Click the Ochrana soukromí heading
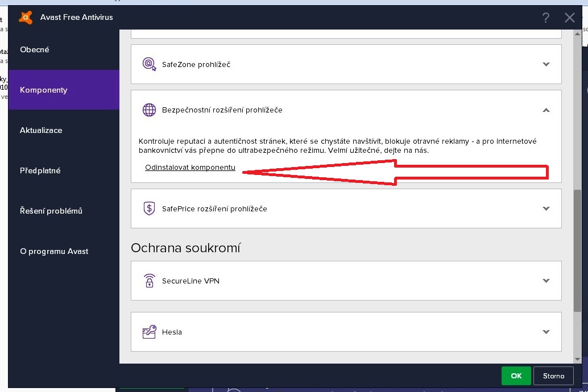Screen dimensions: 588x392 click(x=185, y=248)
